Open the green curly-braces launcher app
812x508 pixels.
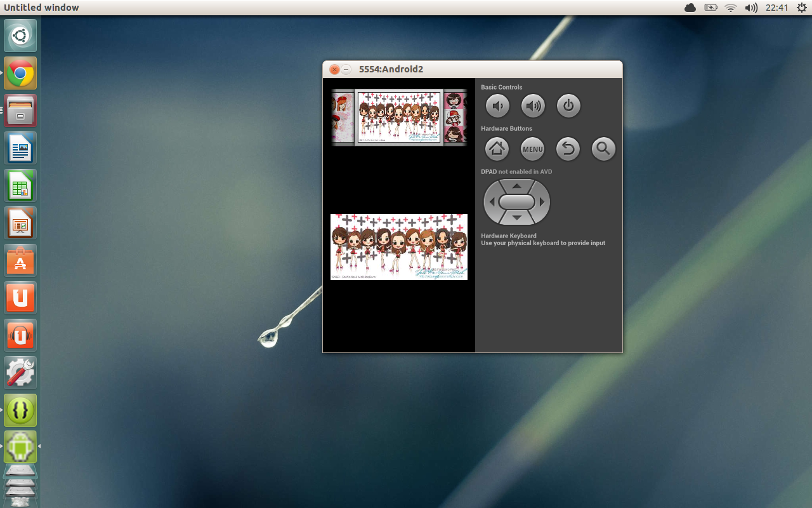click(20, 410)
